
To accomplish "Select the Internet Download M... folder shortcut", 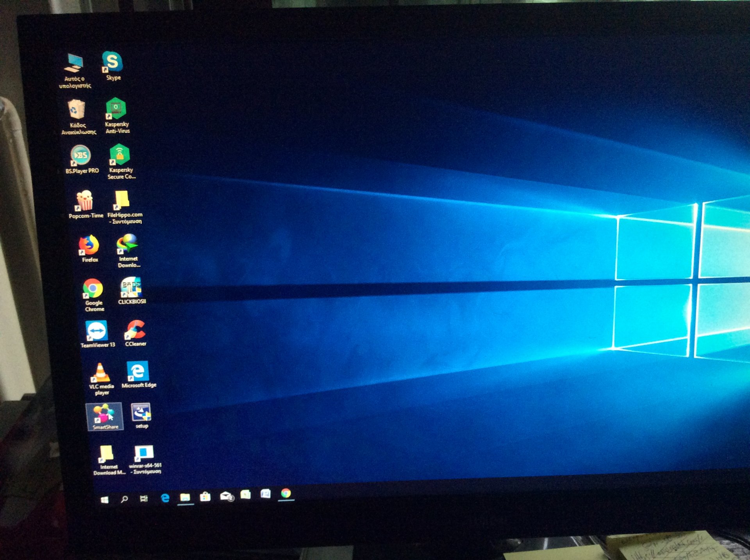I will click(x=108, y=460).
